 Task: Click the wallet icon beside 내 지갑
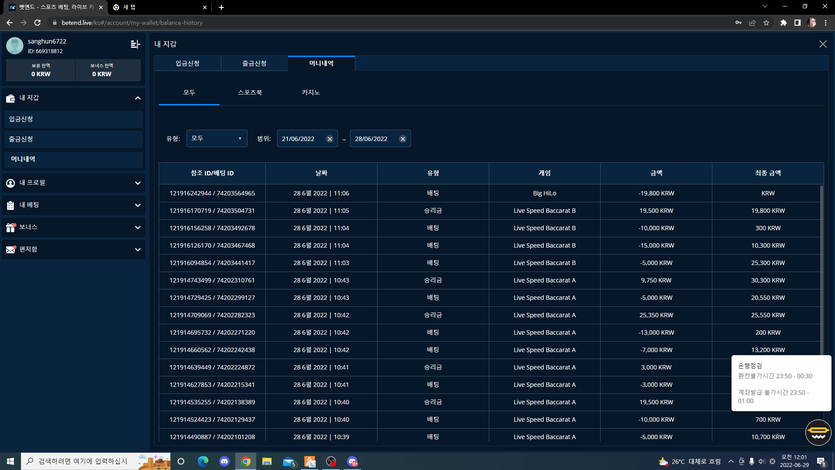[x=10, y=98]
